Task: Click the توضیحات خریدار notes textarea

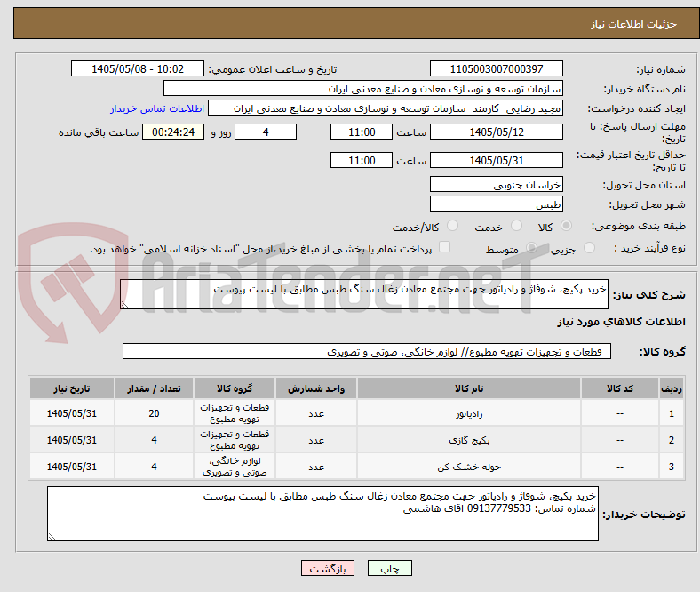Action: [322, 514]
